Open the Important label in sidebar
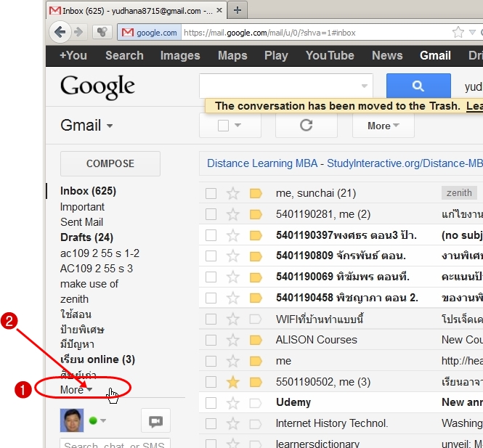483x448 pixels. point(82,207)
